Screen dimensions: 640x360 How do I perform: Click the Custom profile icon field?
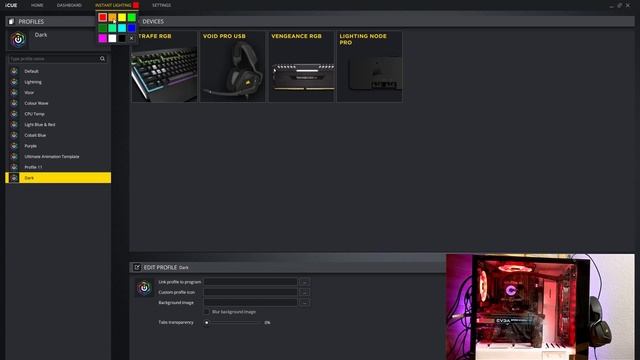(250, 292)
